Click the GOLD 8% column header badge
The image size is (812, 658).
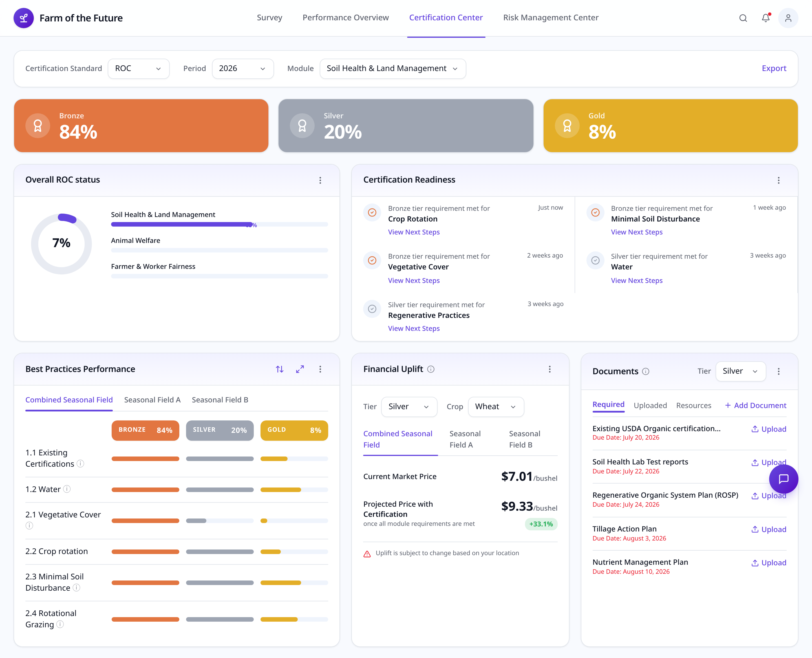coord(294,430)
